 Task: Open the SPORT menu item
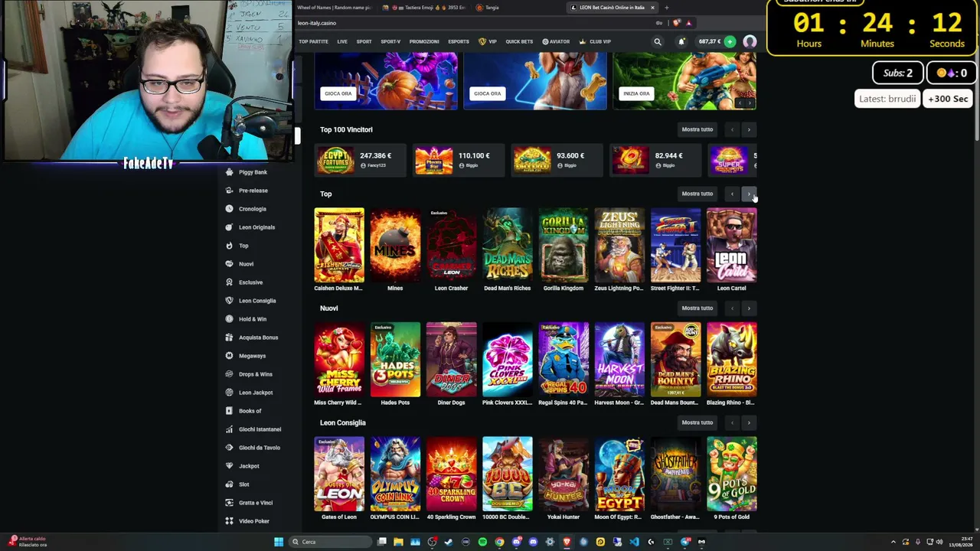[364, 41]
